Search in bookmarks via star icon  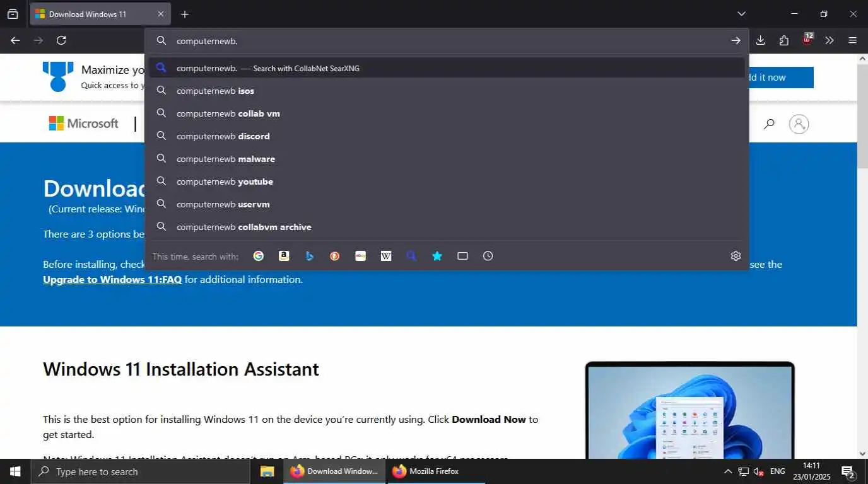(x=437, y=256)
